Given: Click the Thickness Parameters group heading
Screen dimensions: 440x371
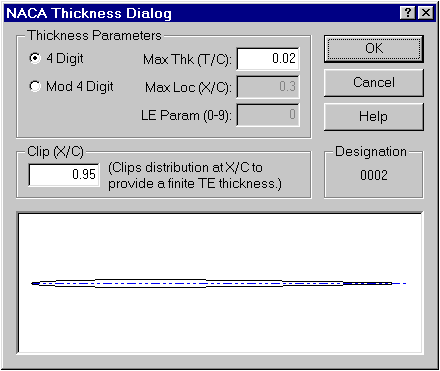Looking at the screenshot, I should (x=95, y=35).
